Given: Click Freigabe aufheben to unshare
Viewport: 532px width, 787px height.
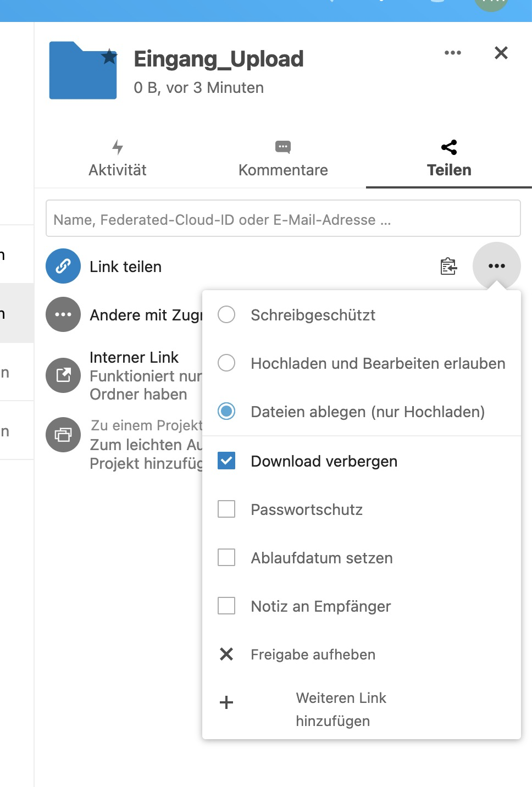Looking at the screenshot, I should (x=312, y=655).
